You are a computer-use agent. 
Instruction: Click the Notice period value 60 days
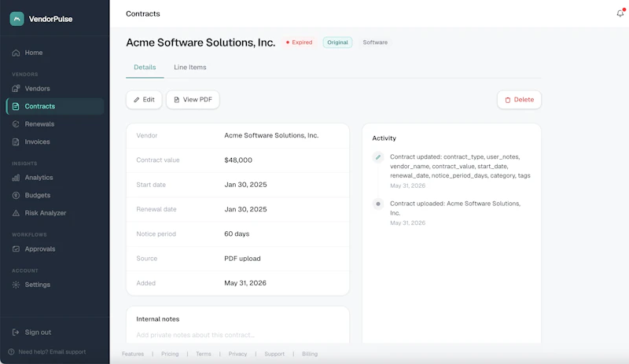click(237, 234)
